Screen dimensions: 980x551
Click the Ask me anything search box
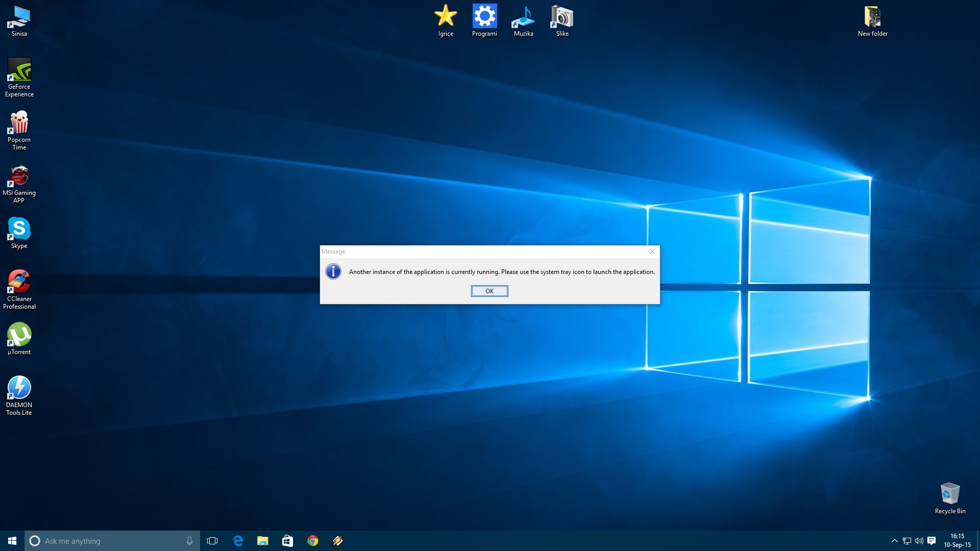tap(107, 541)
